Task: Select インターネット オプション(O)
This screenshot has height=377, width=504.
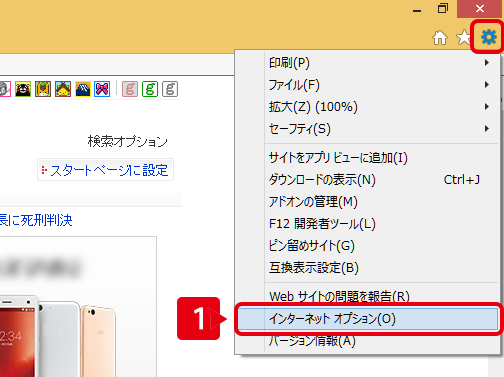Action: [368, 319]
